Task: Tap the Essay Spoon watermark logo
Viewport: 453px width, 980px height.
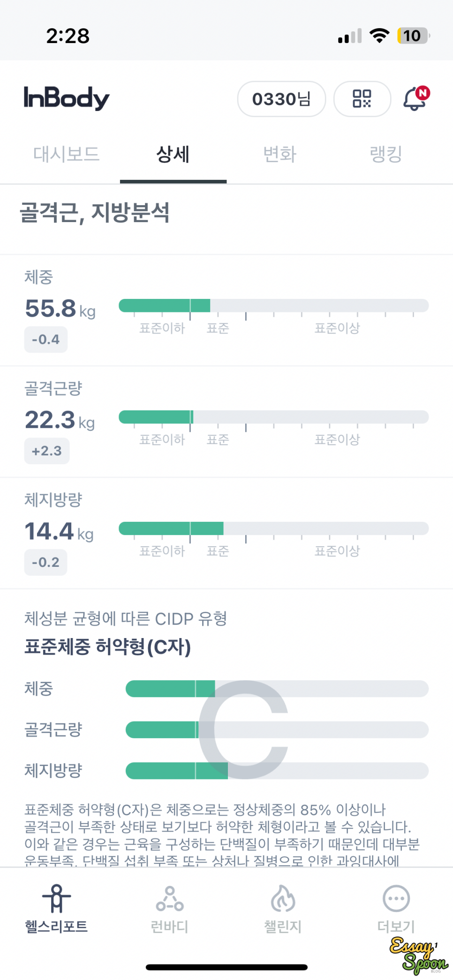Action: pyautogui.click(x=418, y=955)
